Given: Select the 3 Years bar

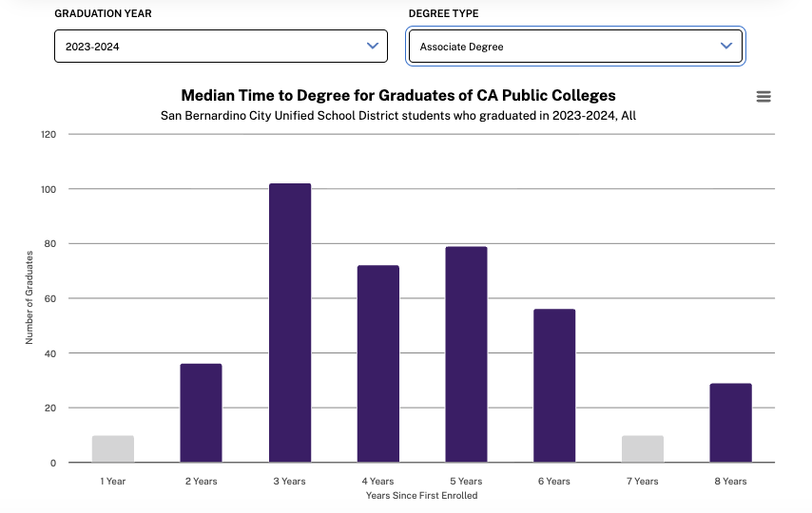Looking at the screenshot, I should pos(290,323).
